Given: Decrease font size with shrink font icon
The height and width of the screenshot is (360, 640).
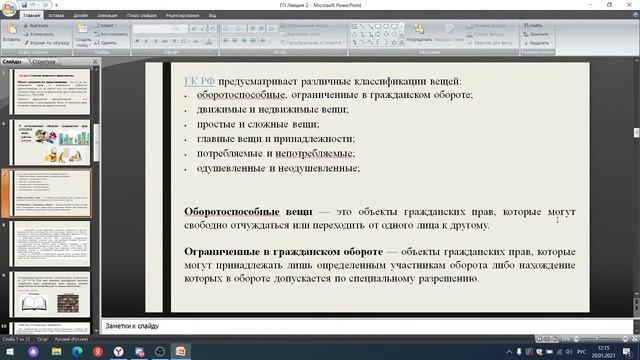Looking at the screenshot, I should [203, 29].
